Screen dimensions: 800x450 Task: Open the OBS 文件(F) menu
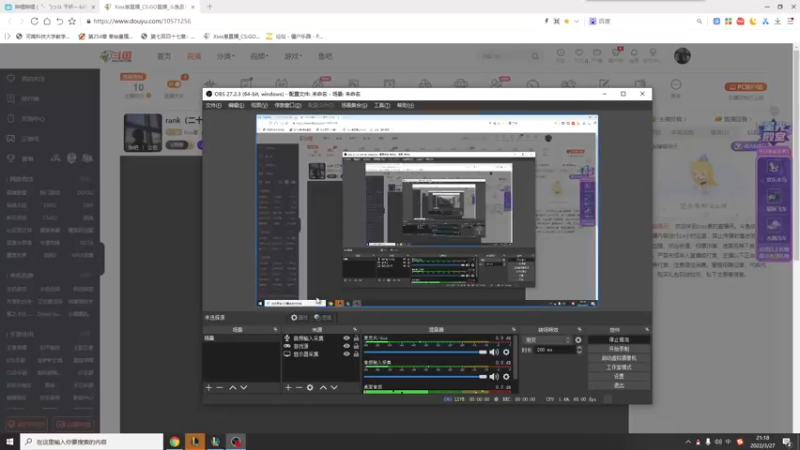pyautogui.click(x=213, y=106)
